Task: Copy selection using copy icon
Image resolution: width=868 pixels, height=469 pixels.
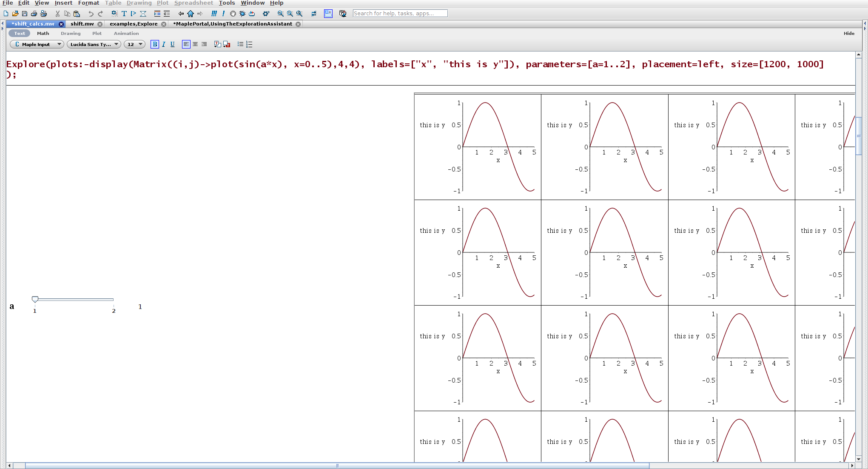Action: point(67,14)
